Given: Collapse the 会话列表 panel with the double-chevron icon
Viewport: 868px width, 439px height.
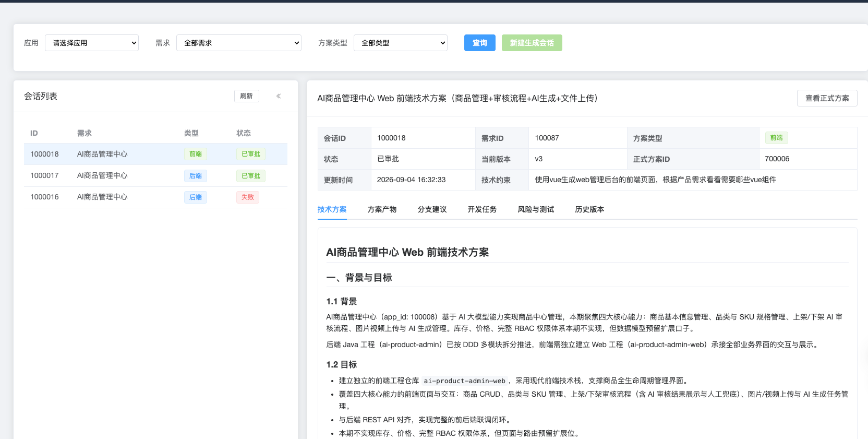Looking at the screenshot, I should 279,96.
